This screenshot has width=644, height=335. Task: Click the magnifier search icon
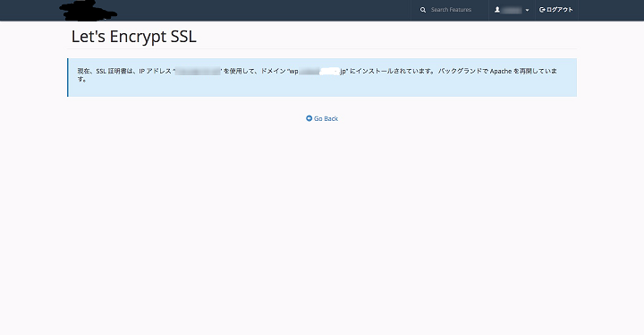(422, 10)
